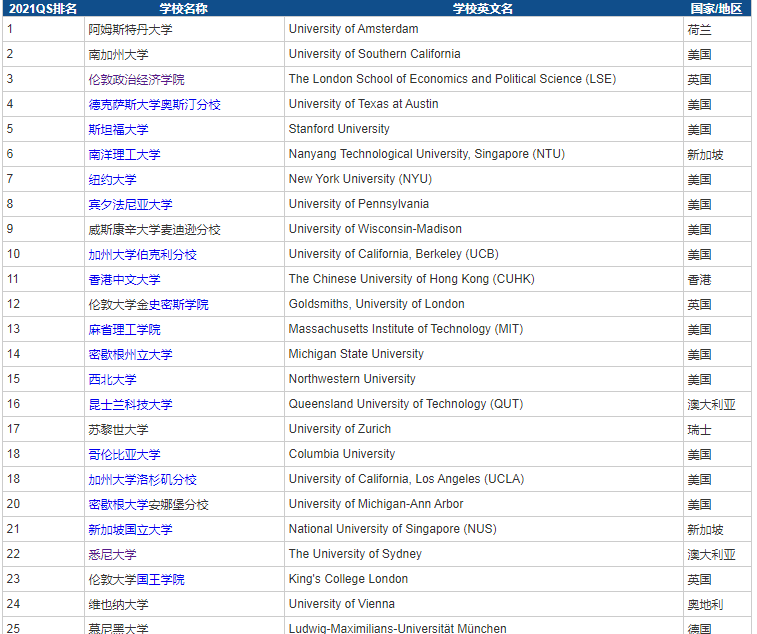Select Goldsmiths, University of London text
Viewport: 757px width, 634px height.
(377, 304)
